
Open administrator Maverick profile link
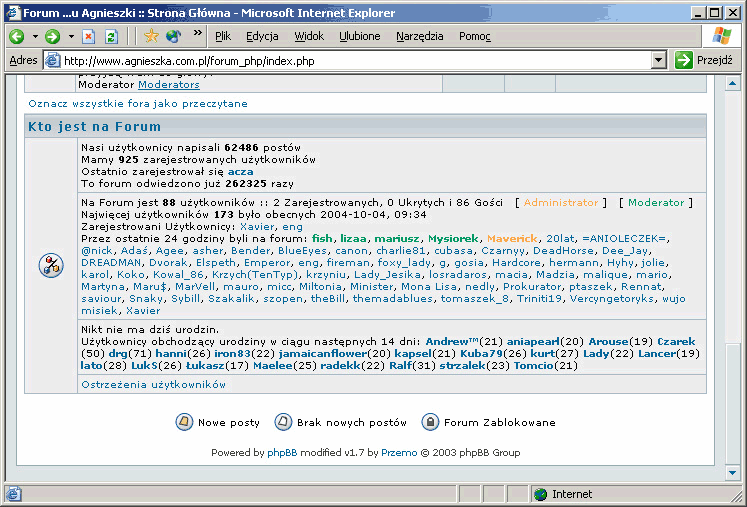pos(512,239)
